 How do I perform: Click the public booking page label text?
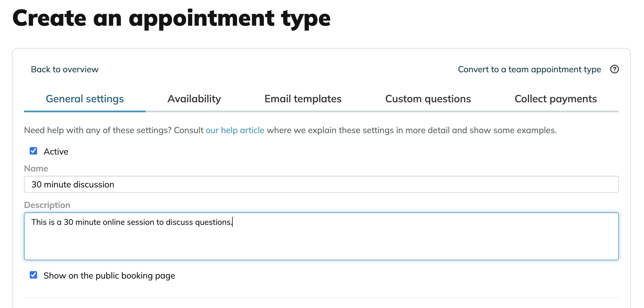109,276
